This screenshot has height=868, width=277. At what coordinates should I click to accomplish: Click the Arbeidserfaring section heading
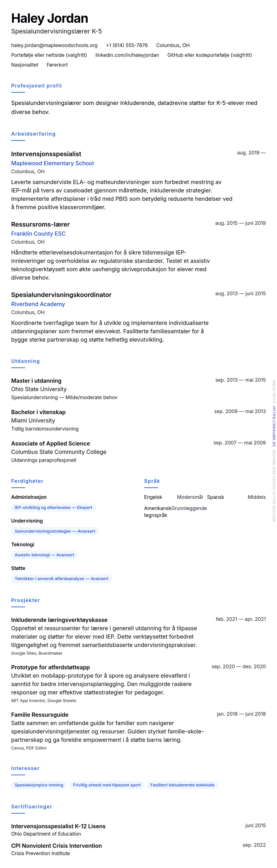point(33,134)
